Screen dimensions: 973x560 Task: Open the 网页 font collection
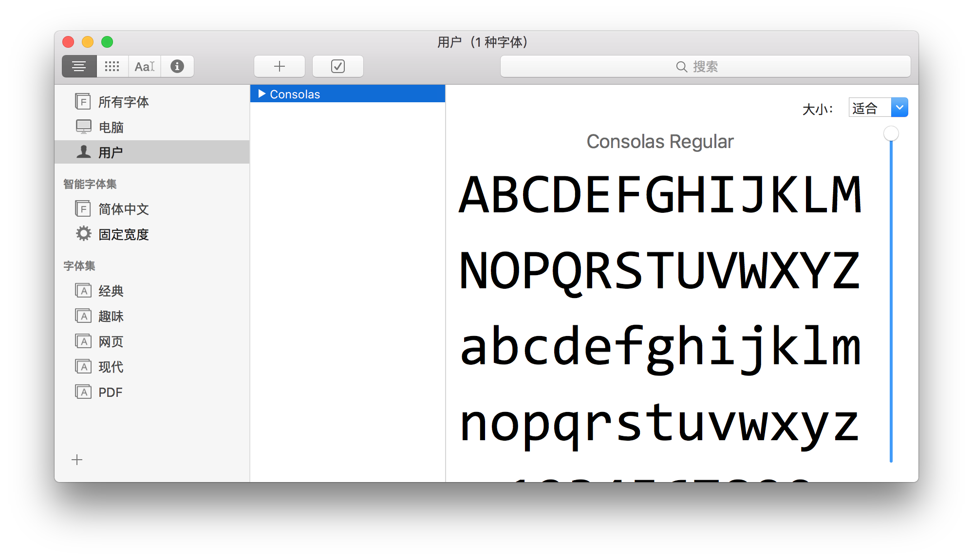pyautogui.click(x=152, y=341)
